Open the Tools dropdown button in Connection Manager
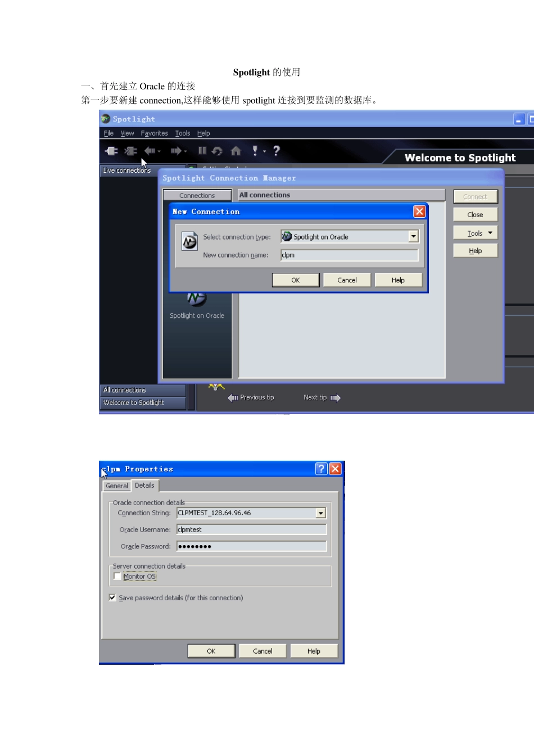Viewport: 534px width, 756px height. [476, 233]
